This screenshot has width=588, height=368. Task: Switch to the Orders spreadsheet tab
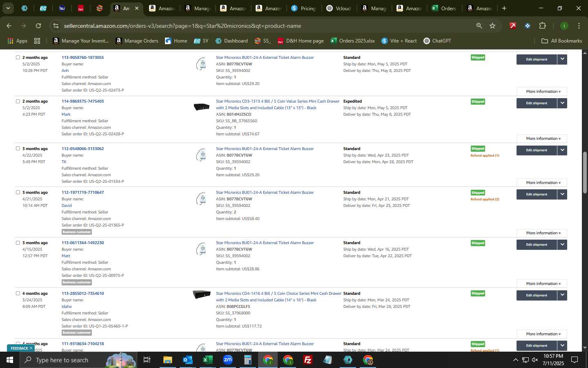point(444,8)
